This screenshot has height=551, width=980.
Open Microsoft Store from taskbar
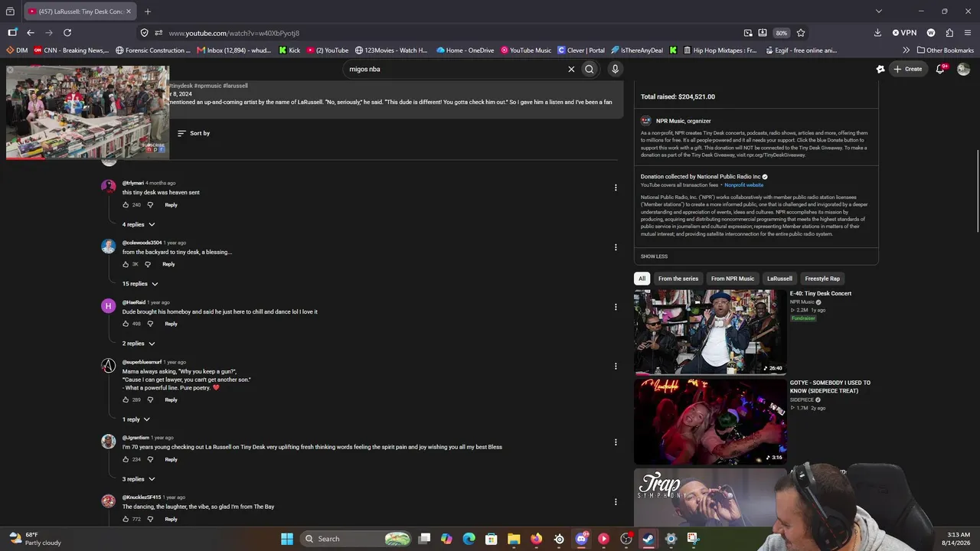(x=492, y=539)
